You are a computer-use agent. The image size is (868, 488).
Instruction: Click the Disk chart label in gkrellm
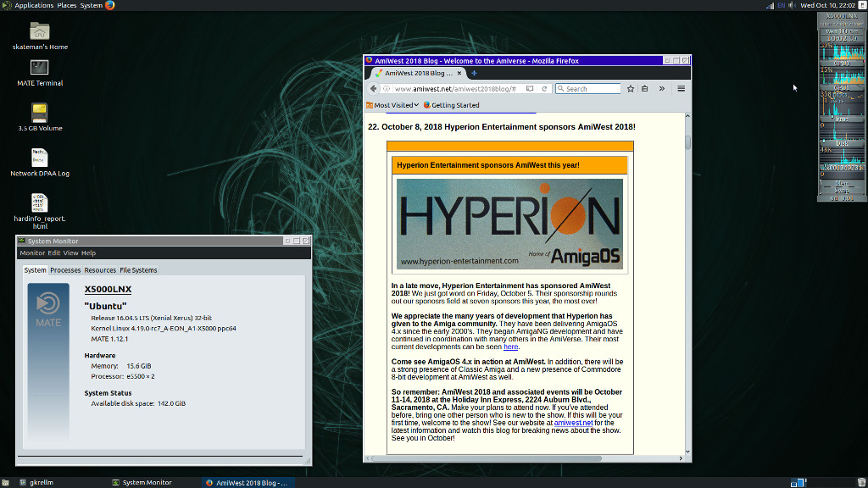point(842,143)
